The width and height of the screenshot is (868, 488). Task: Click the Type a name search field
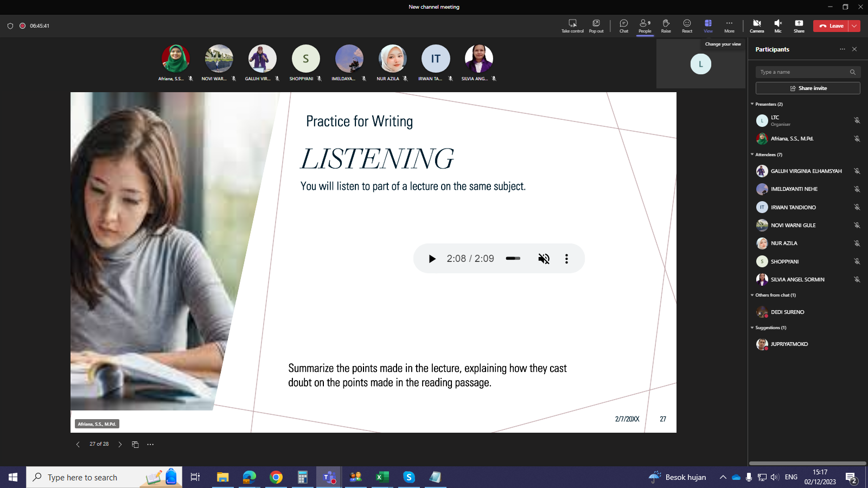coord(803,72)
